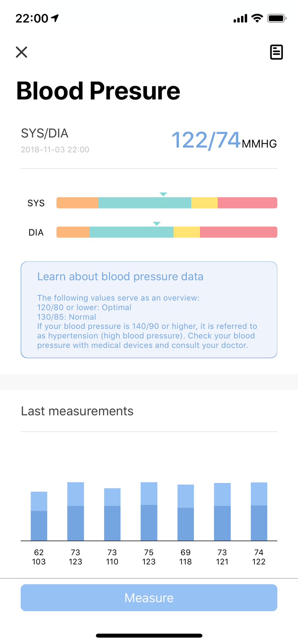Tap the location arrow beside the clock
Image resolution: width=298 pixels, height=644 pixels.
(55, 18)
